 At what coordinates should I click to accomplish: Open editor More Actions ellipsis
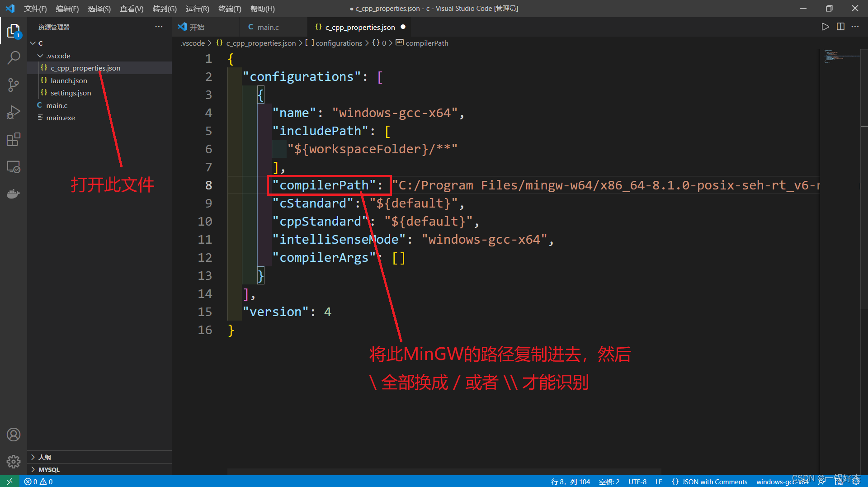click(x=855, y=27)
